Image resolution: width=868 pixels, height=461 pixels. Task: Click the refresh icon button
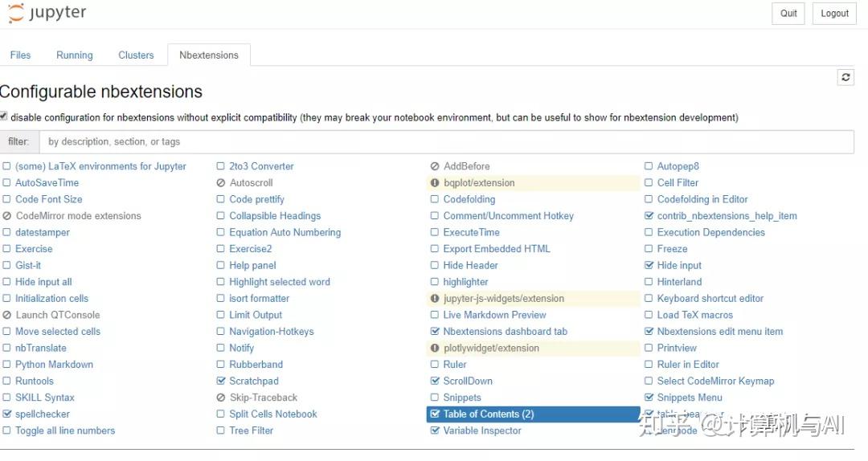coord(845,77)
